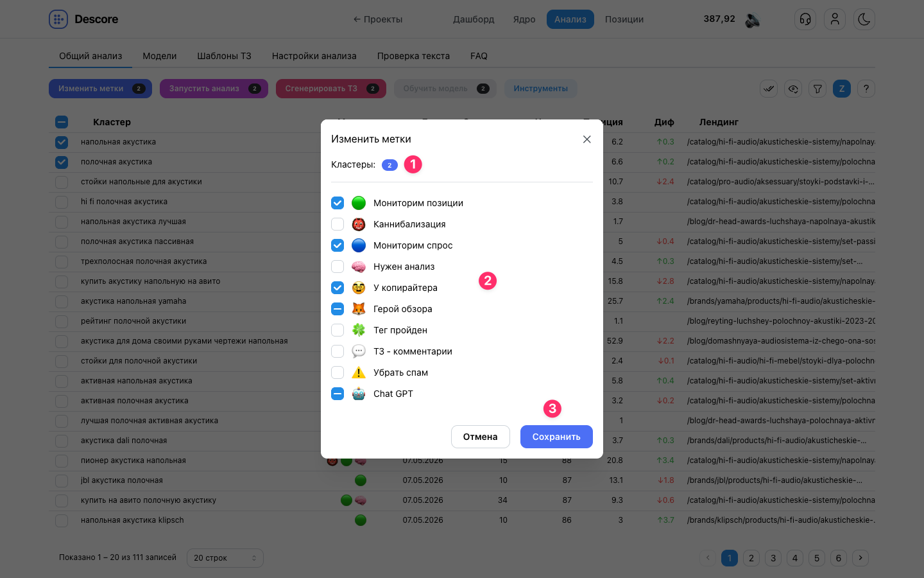This screenshot has height=578, width=924.
Task: Click the robot icon for Chat GPT
Action: (359, 394)
